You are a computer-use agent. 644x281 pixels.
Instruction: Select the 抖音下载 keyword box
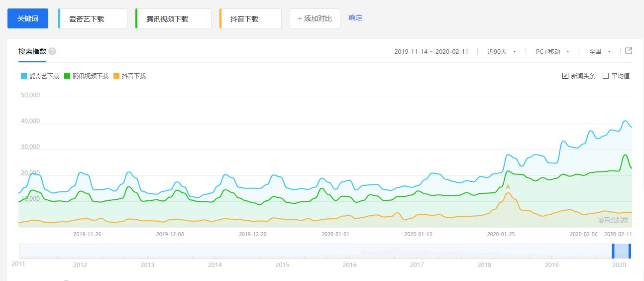click(250, 18)
